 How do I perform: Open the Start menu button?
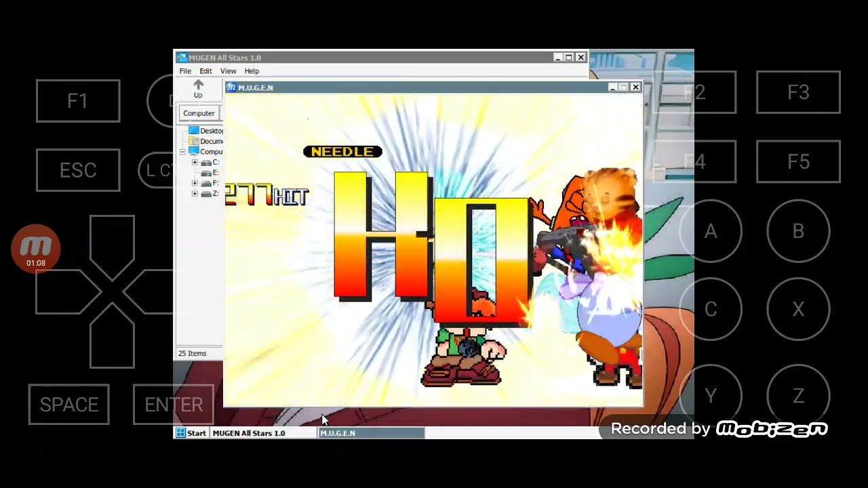(x=191, y=433)
